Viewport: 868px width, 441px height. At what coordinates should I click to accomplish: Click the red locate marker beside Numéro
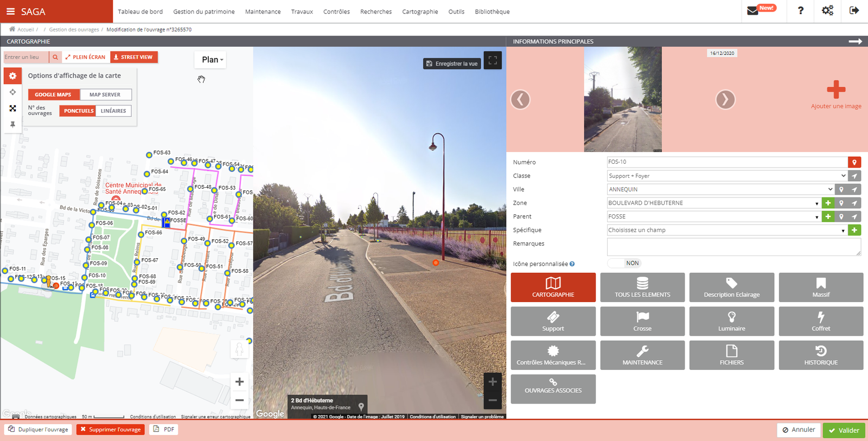(x=854, y=162)
